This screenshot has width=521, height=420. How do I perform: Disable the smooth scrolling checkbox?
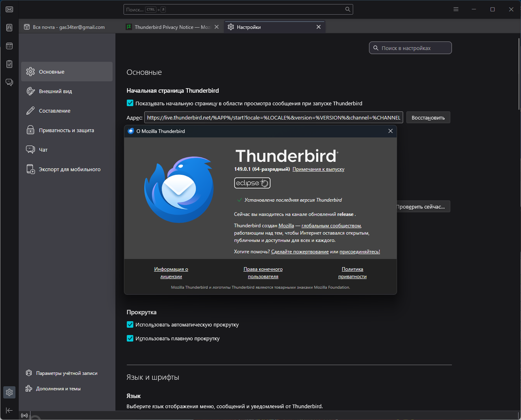click(x=130, y=338)
